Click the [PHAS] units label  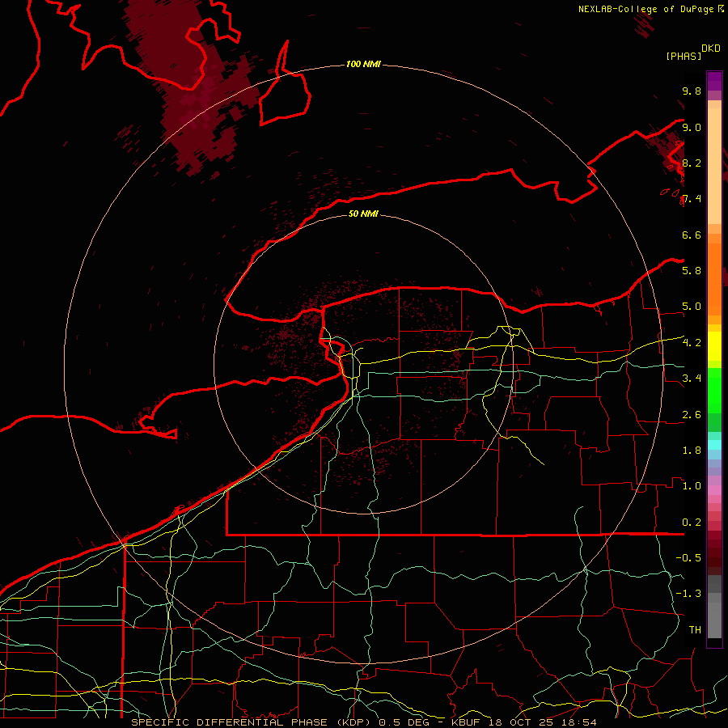[684, 56]
